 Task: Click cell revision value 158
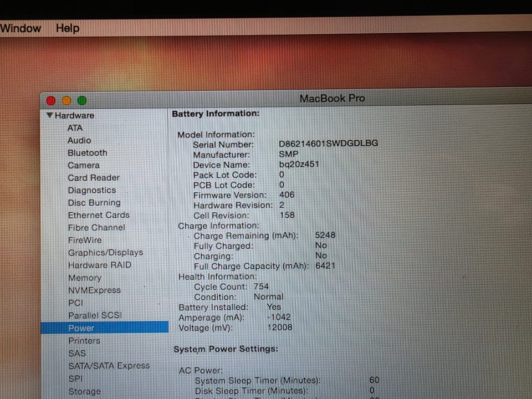pos(287,215)
